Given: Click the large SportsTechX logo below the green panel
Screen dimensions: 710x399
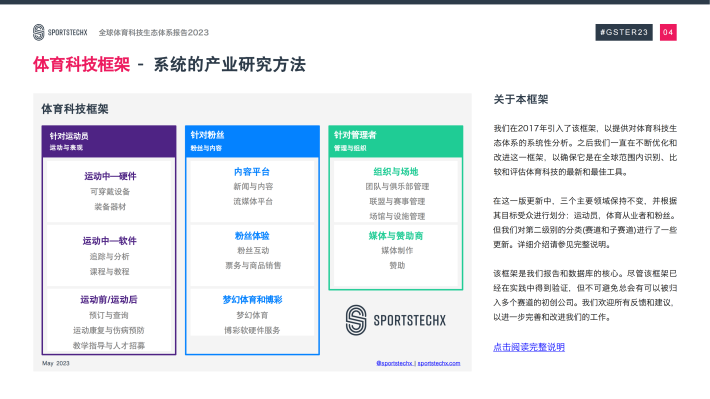Looking at the screenshot, I should tap(396, 320).
